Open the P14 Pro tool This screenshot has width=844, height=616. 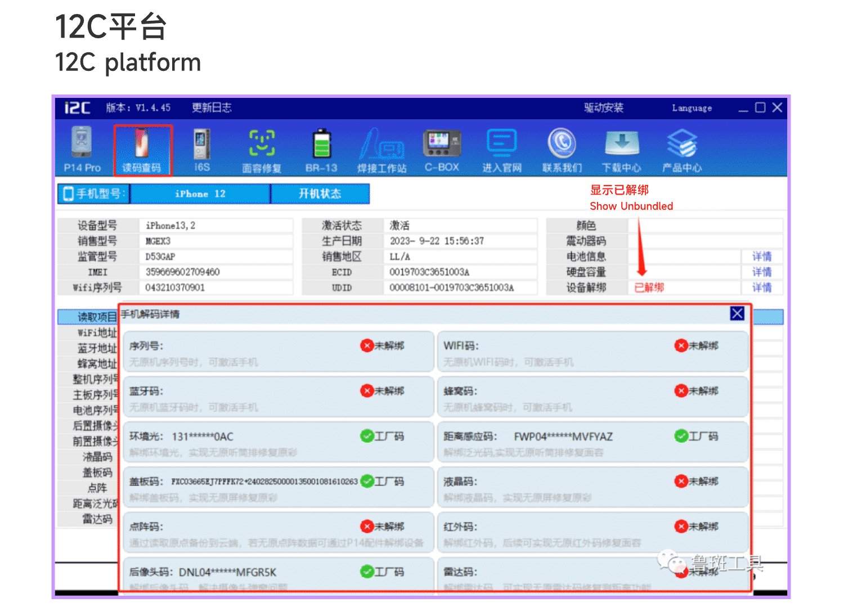[82, 150]
